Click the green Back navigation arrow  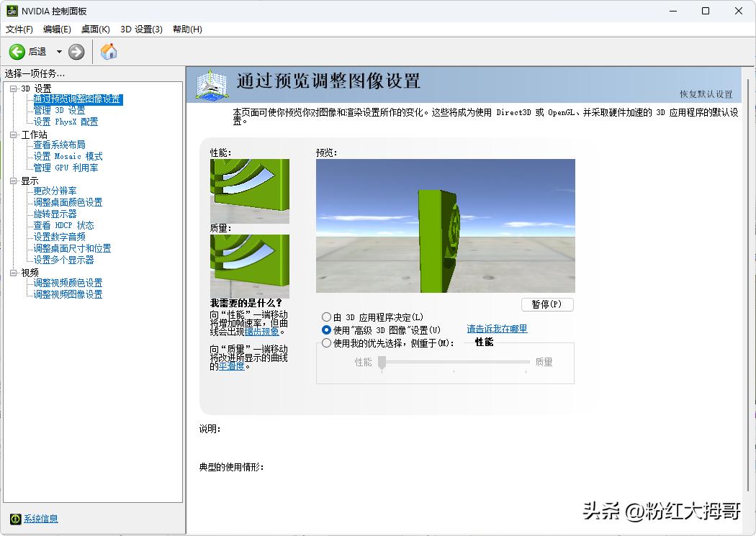[x=17, y=51]
